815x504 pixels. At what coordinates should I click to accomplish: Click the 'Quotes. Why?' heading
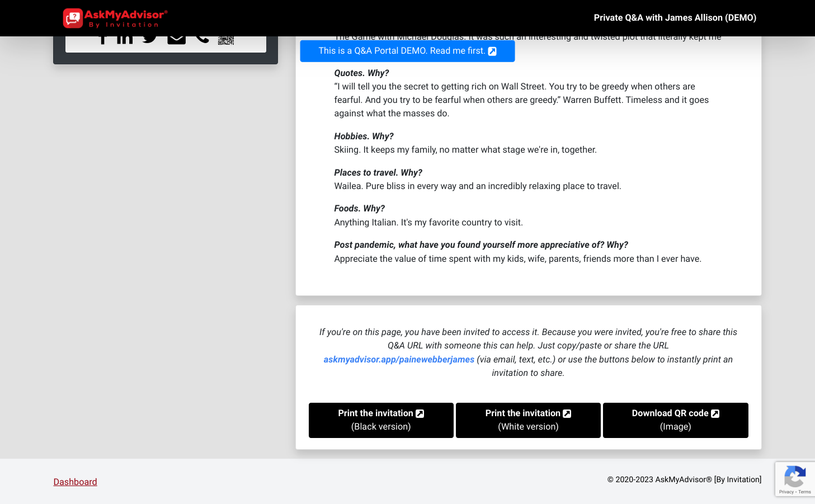(361, 73)
